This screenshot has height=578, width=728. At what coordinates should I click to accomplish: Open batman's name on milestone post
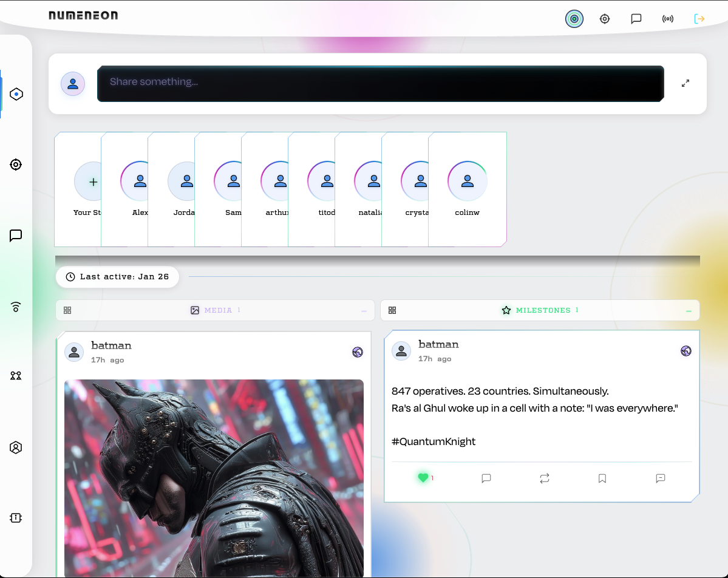[x=439, y=344]
